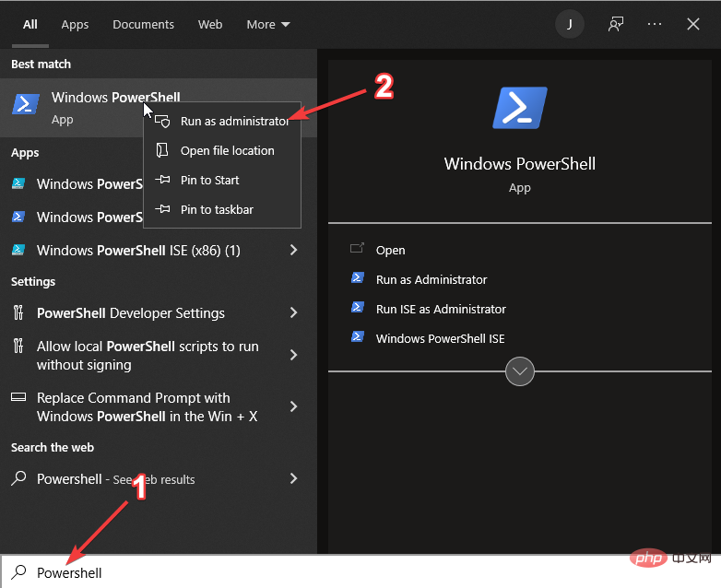The width and height of the screenshot is (721, 588).
Task: Open the J user account avatar
Action: tap(570, 24)
